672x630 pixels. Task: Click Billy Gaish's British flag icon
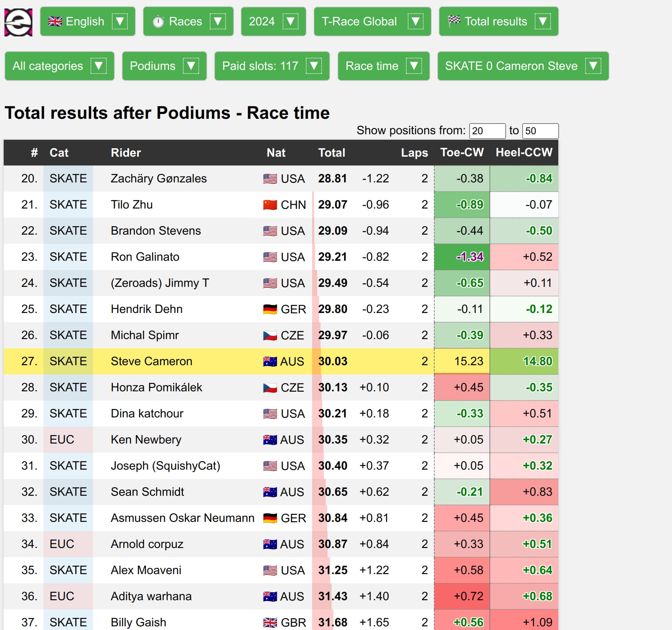pyautogui.click(x=270, y=622)
